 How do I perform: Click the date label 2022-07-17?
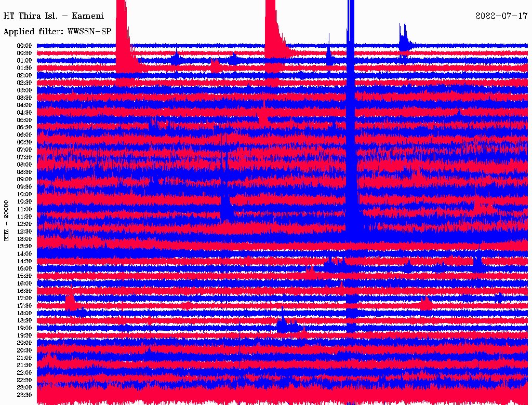pos(501,16)
